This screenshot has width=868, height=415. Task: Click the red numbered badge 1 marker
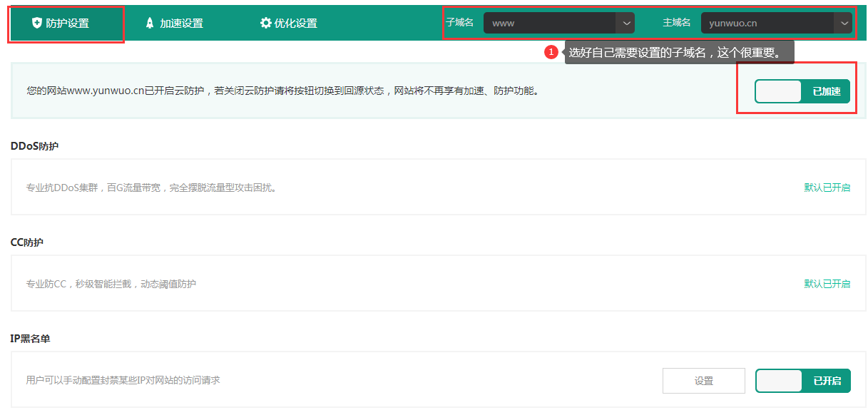[x=551, y=51]
